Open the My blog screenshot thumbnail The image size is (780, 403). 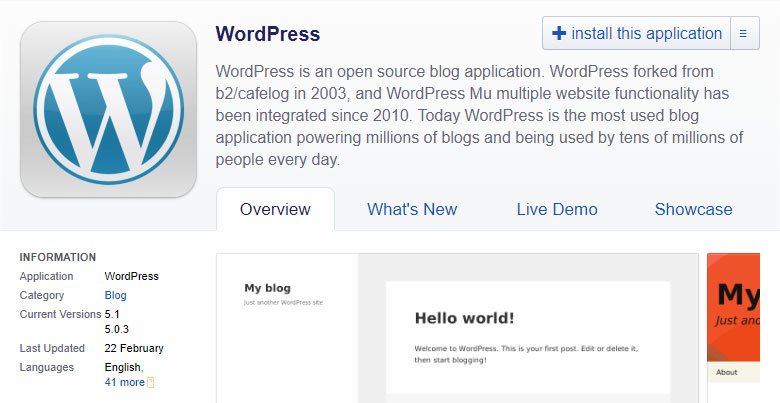coord(457,328)
